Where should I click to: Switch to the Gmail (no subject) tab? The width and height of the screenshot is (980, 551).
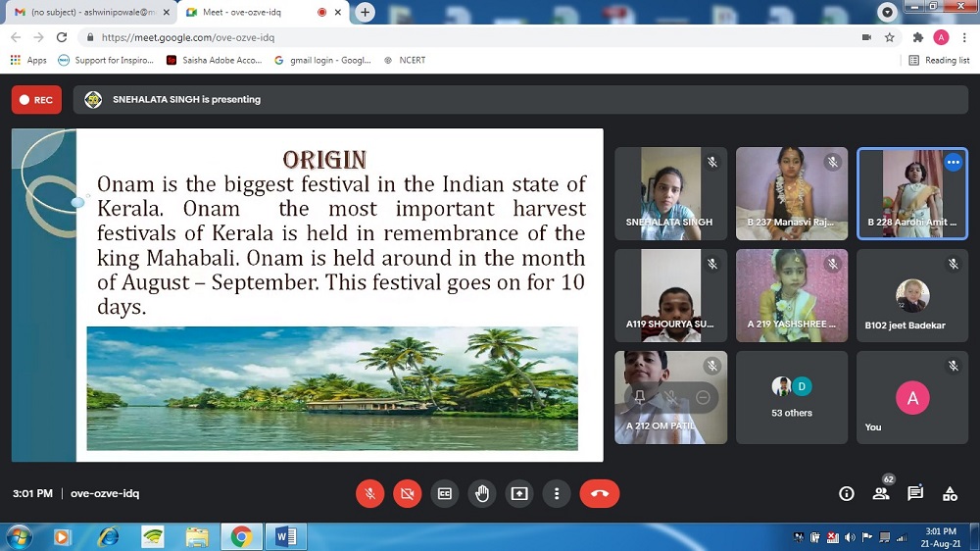86,12
